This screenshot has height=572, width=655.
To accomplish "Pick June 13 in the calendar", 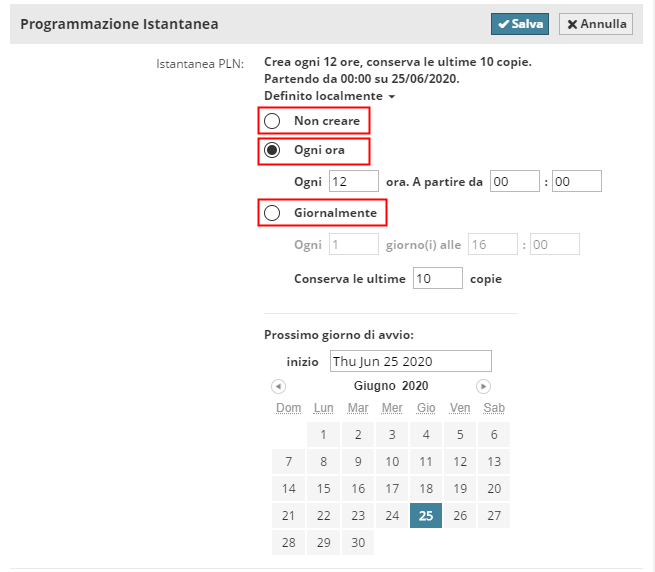I will pos(493,462).
